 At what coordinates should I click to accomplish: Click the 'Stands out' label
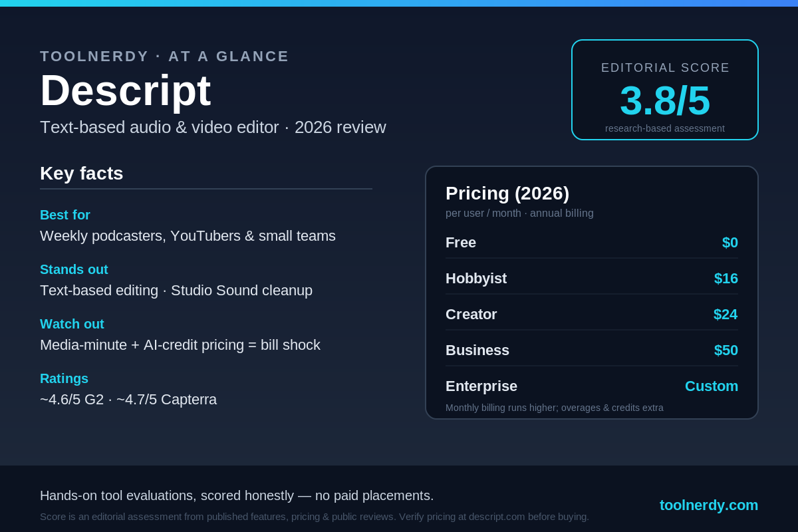(74, 269)
